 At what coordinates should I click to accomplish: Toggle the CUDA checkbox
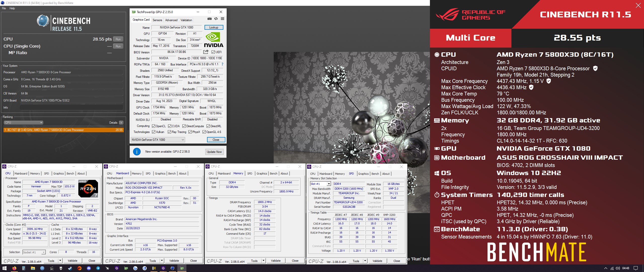pyautogui.click(x=170, y=126)
